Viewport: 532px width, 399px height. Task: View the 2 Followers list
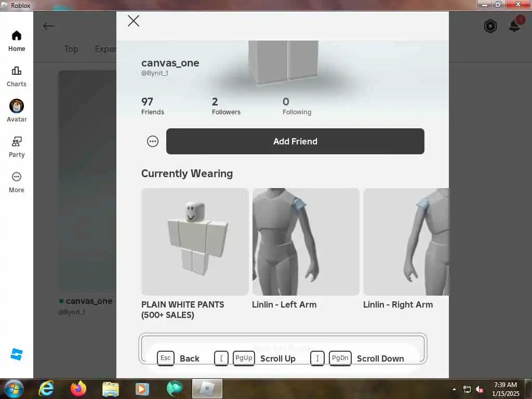[226, 106]
